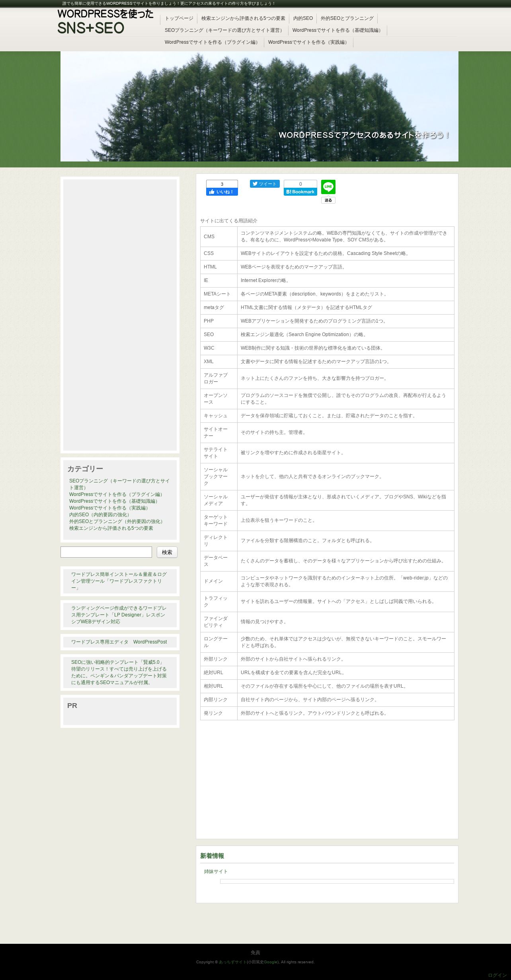Click the データベース term cell
511x980 pixels.
click(x=219, y=561)
